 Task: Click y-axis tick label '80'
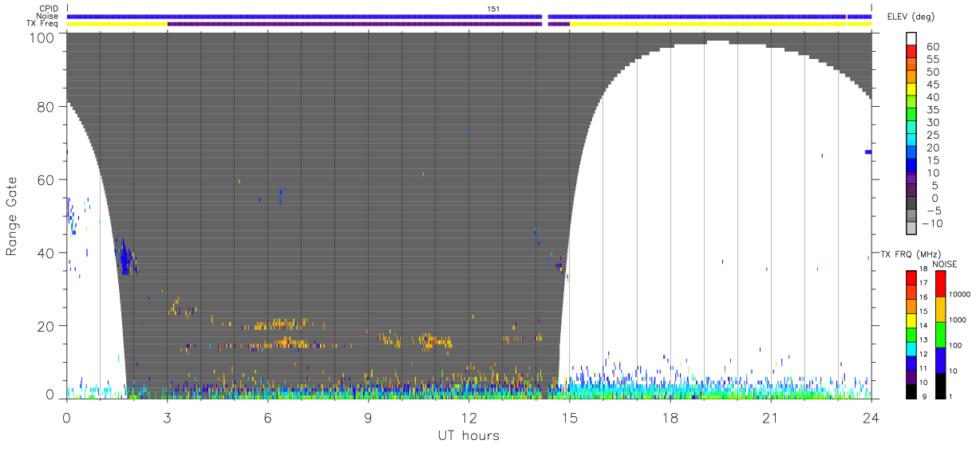click(x=47, y=107)
